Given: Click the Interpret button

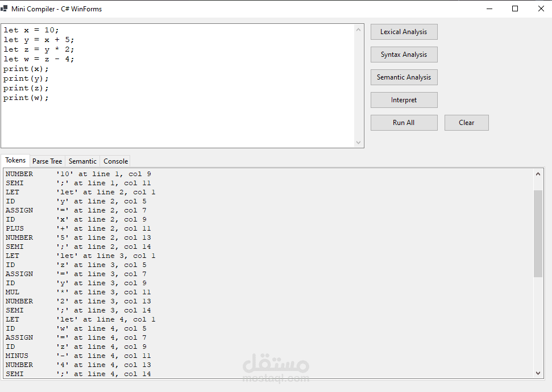Looking at the screenshot, I should coord(404,99).
